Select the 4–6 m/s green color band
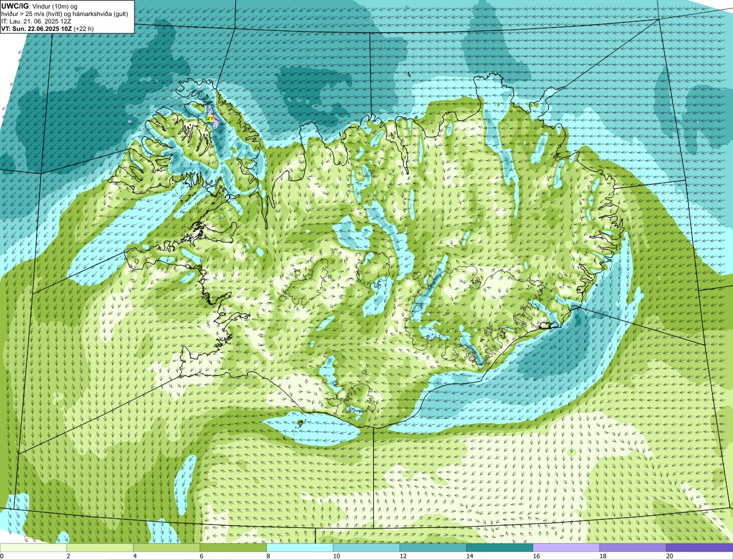The image size is (733, 560). click(167, 547)
